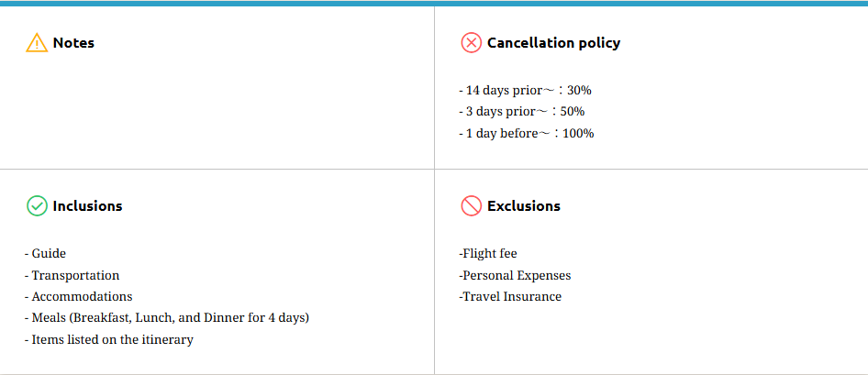Click the Meals for 4 days item
The image size is (868, 375).
[x=167, y=318]
